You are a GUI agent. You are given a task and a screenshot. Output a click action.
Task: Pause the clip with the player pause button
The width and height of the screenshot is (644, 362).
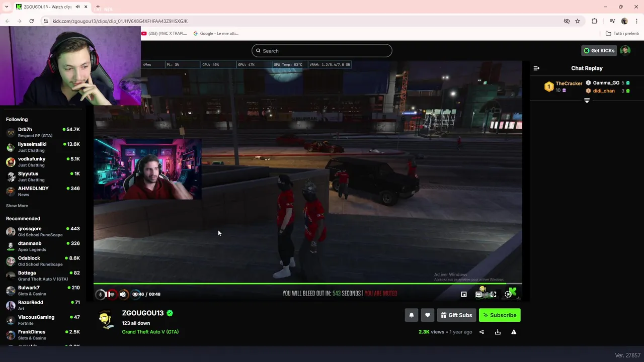tap(108, 294)
